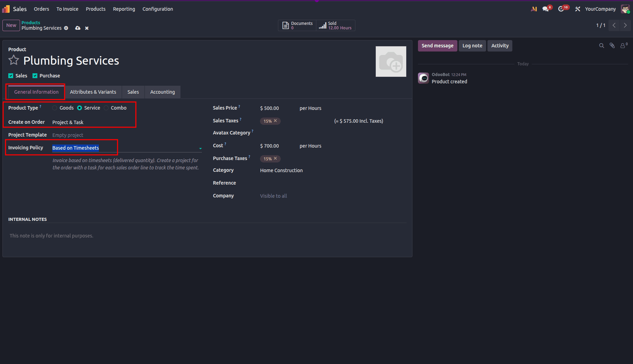
Task: Switch to the Sales tab
Action: [x=133, y=92]
